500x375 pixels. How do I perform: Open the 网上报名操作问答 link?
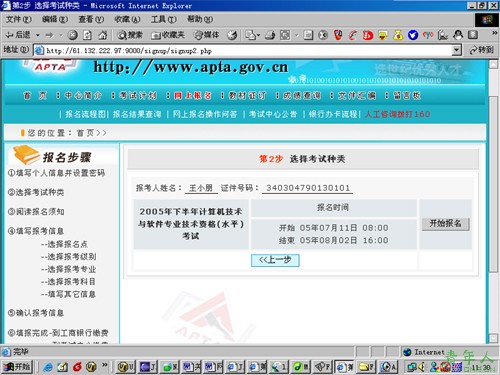205,114
